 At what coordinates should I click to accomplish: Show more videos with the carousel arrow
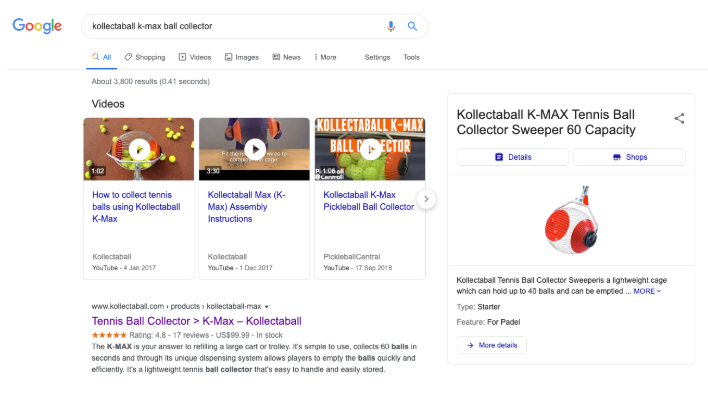pos(426,199)
